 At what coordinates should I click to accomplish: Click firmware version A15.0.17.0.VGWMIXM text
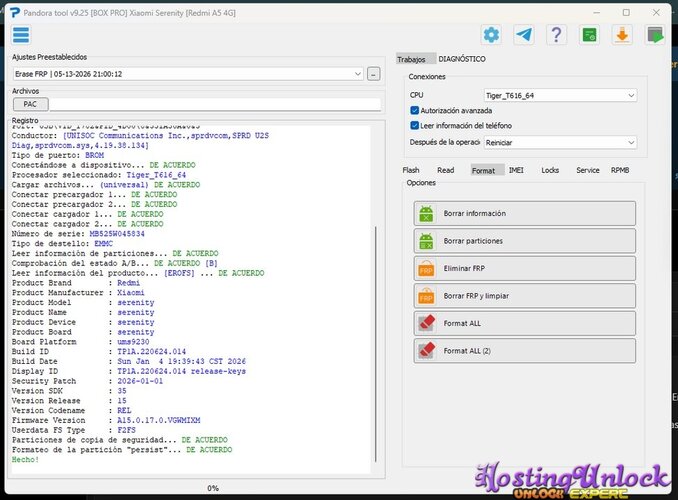159,420
